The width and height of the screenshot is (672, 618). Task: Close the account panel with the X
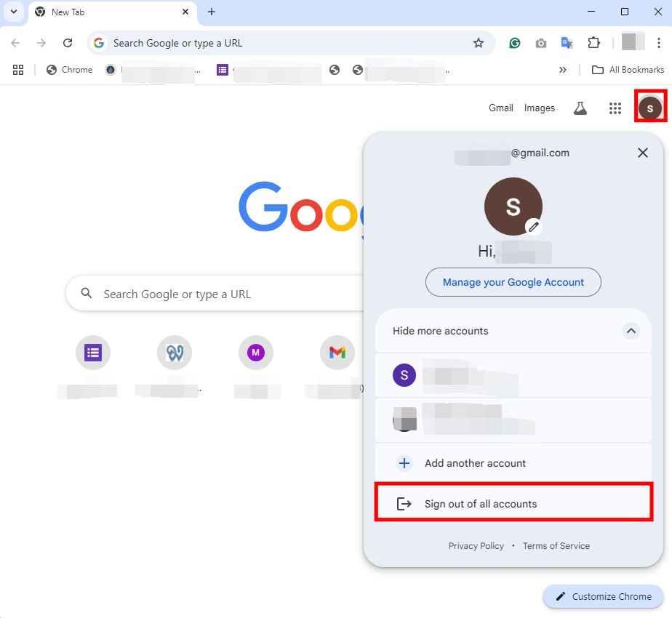point(642,153)
